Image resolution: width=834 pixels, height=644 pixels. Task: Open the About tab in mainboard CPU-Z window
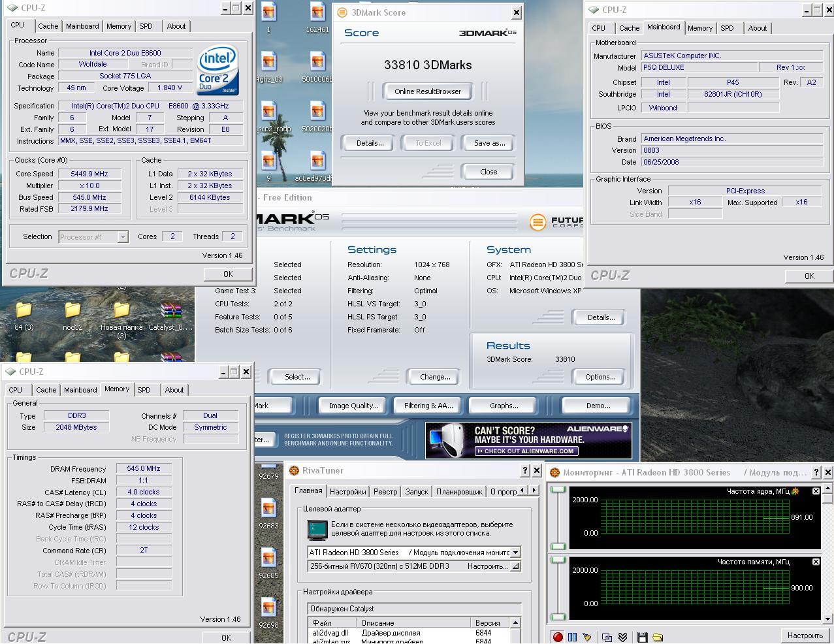pyautogui.click(x=758, y=28)
